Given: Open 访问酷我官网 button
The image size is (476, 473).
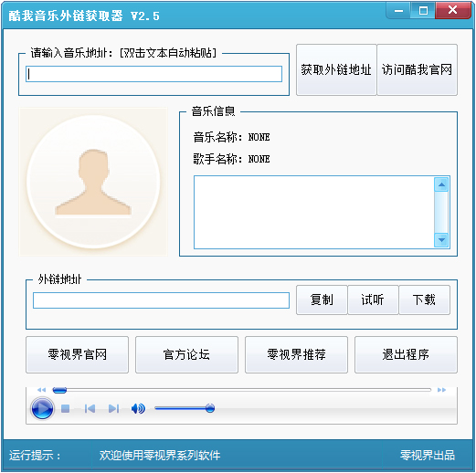Looking at the screenshot, I should click(x=417, y=69).
